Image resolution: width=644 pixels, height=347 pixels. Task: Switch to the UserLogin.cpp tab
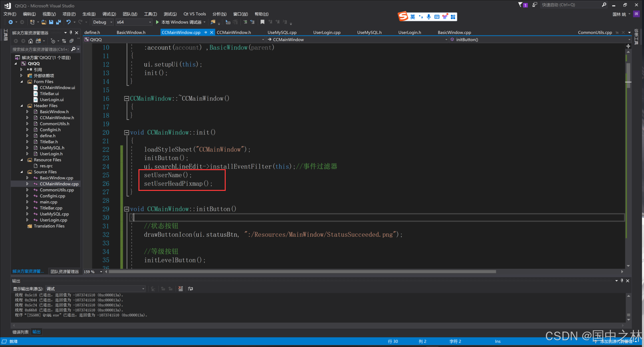tap(327, 32)
